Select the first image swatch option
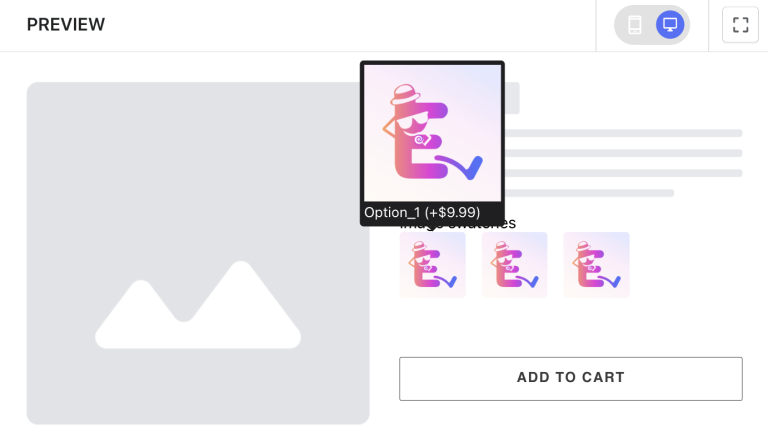This screenshot has height=442, width=768. tap(432, 265)
